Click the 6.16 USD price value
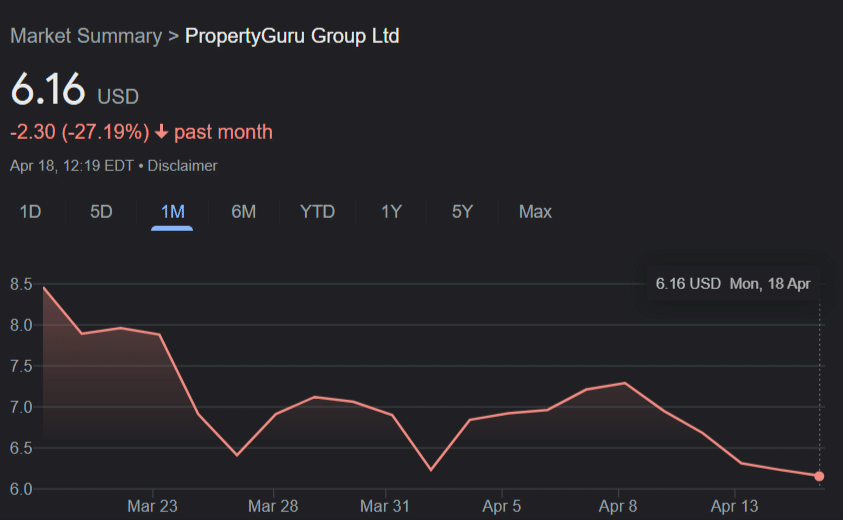The image size is (843, 520). (x=75, y=89)
